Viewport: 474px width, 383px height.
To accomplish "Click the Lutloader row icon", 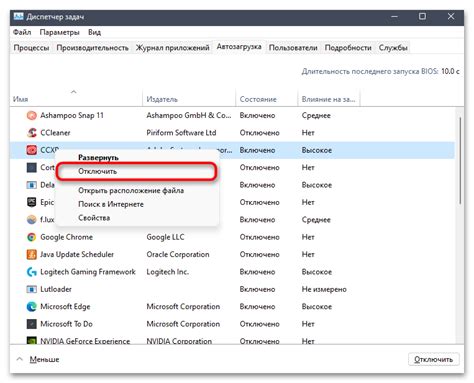I will [x=31, y=289].
